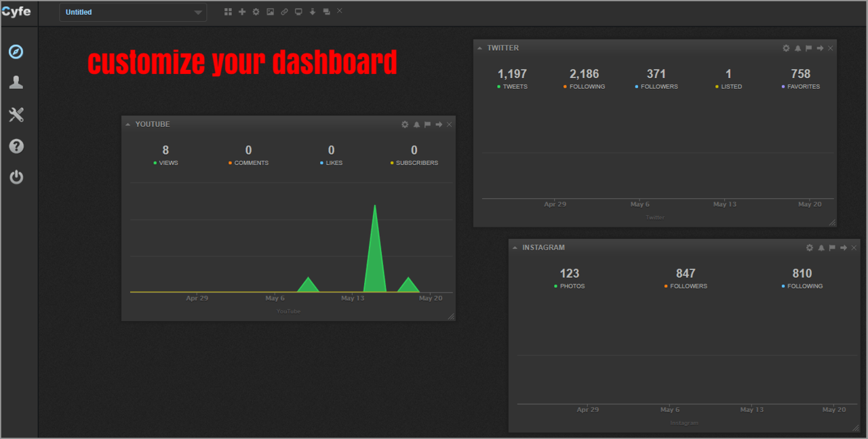Open the tools wrench icon in sidebar

[x=16, y=115]
